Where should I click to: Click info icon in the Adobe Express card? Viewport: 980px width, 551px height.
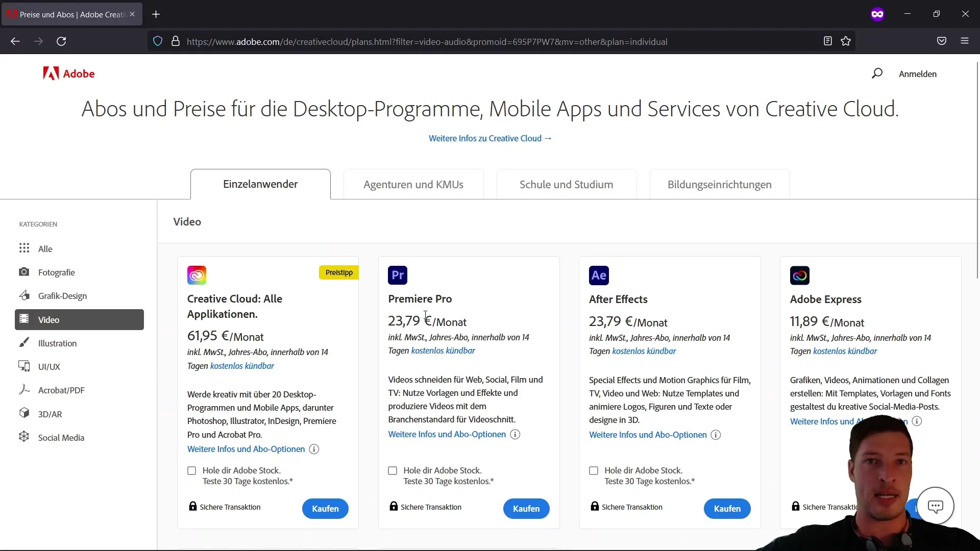917,421
